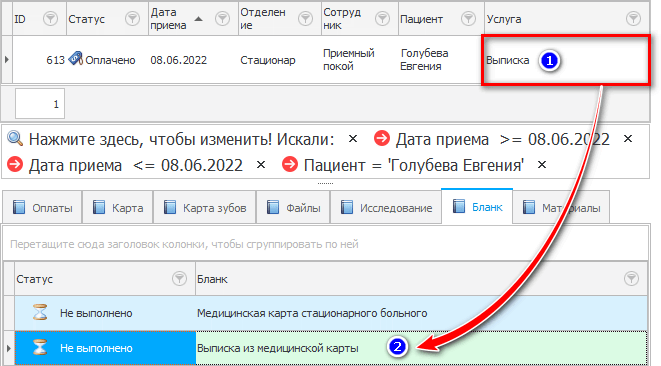The height and width of the screenshot is (366, 661).
Task: Select the Бланк tab
Action: (477, 207)
